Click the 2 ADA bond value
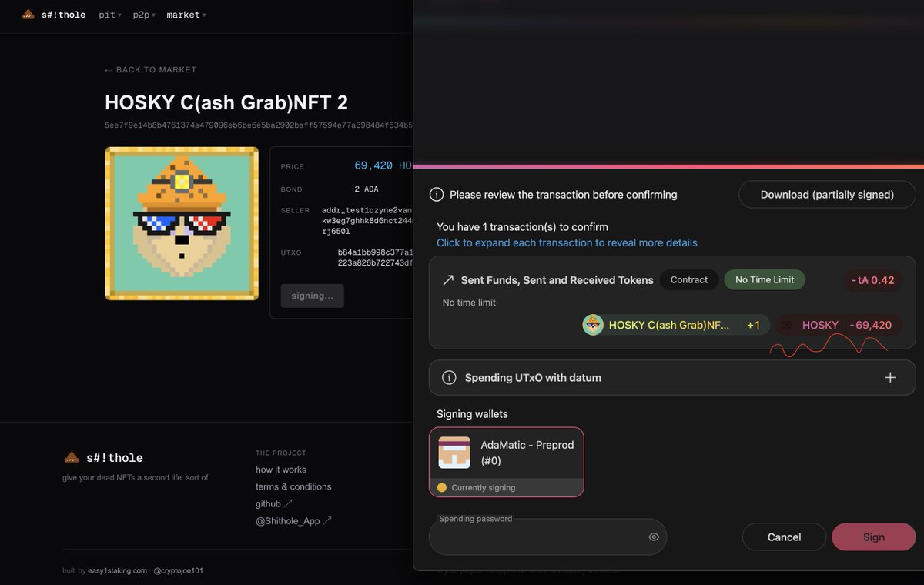Image resolution: width=924 pixels, height=585 pixels. 366,189
